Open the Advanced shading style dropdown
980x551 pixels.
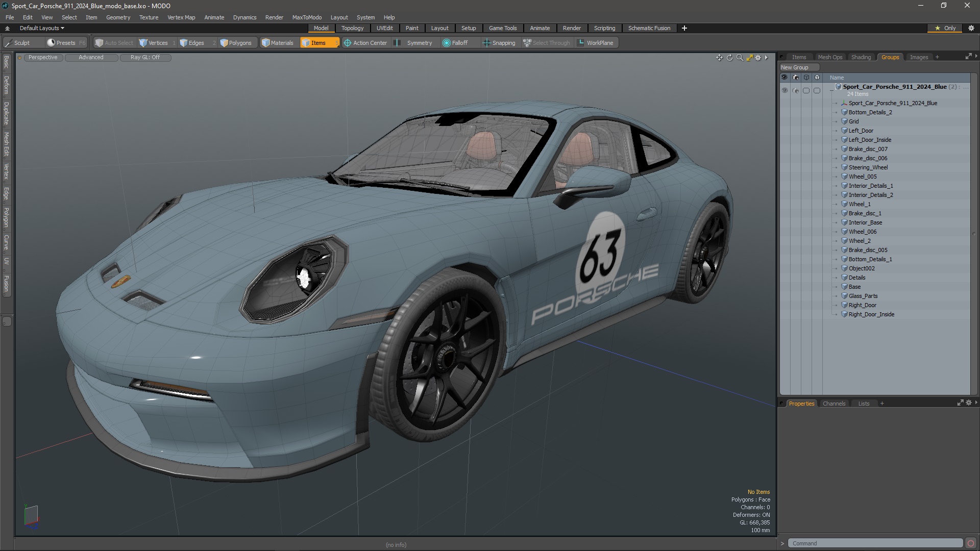(x=91, y=58)
